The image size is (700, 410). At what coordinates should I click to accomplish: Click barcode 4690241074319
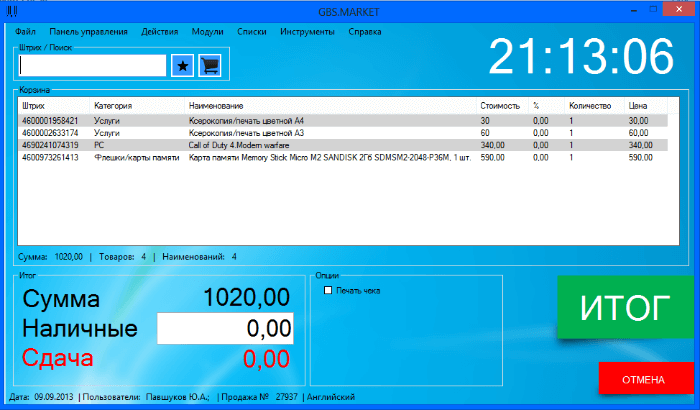click(x=50, y=145)
